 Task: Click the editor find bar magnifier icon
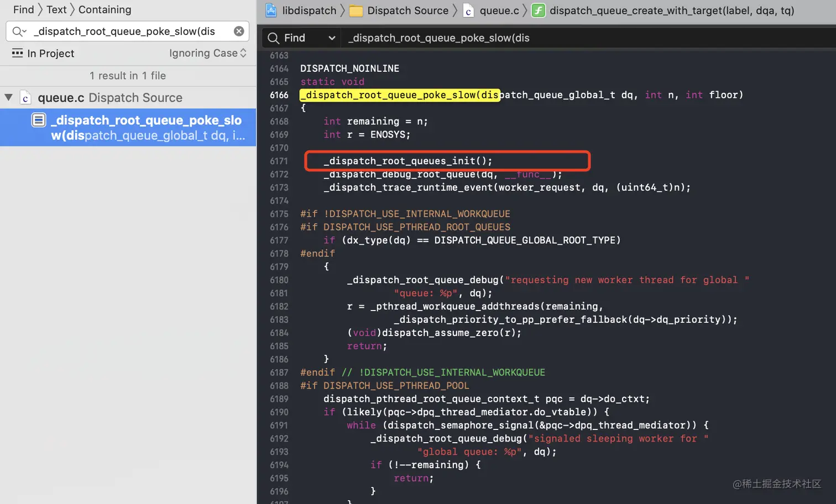273,38
